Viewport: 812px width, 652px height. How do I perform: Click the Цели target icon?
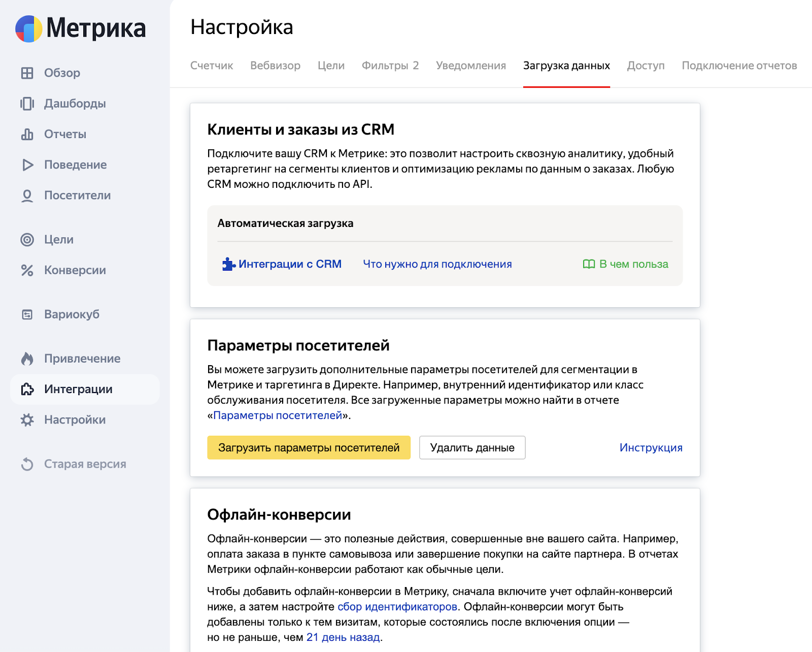pos(27,240)
